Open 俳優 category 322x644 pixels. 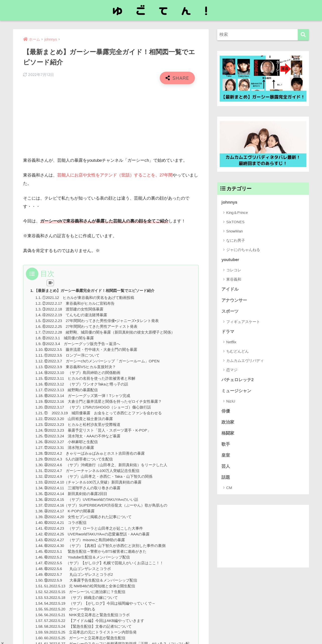click(x=226, y=411)
